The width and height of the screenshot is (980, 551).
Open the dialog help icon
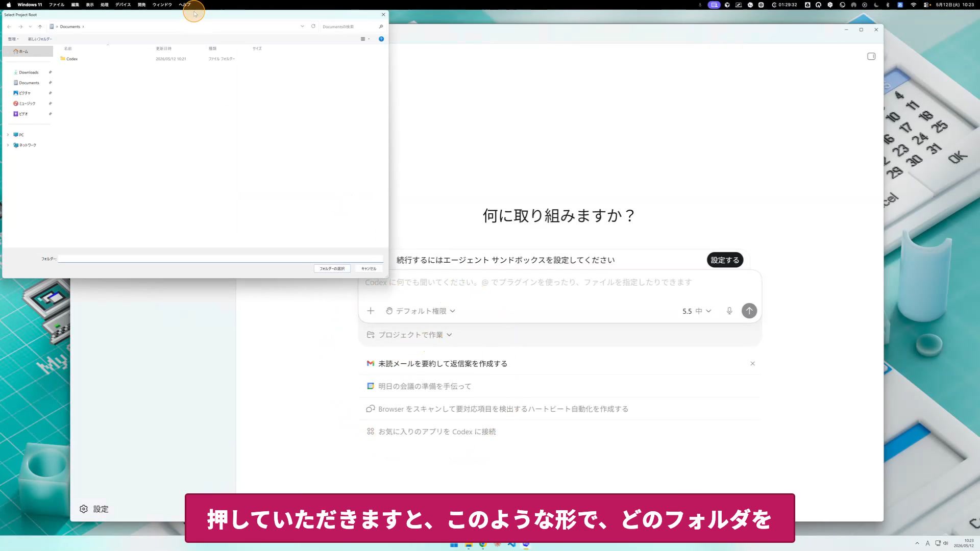[x=381, y=39]
